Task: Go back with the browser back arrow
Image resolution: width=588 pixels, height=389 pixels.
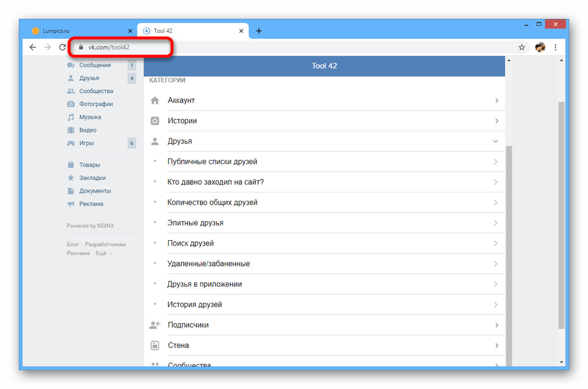Action: pos(33,47)
